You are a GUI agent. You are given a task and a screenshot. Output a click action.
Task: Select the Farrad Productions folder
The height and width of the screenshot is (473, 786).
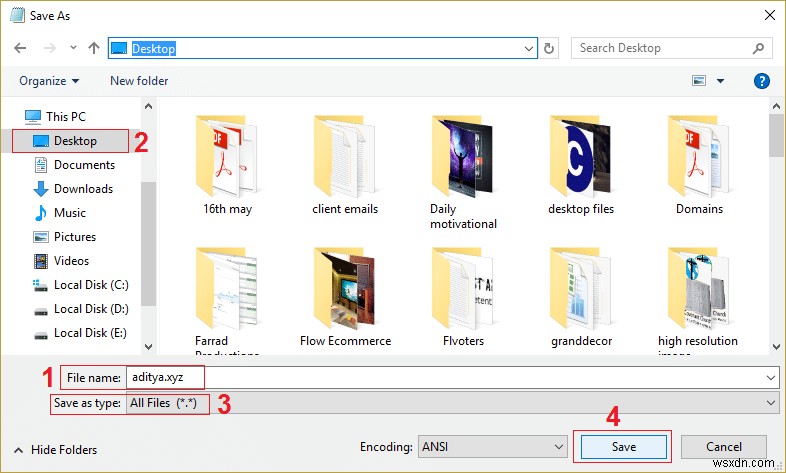(x=227, y=300)
